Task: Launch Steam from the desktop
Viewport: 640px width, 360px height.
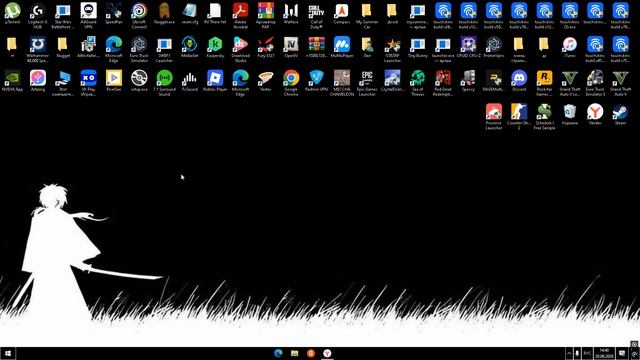Action: click(x=620, y=115)
